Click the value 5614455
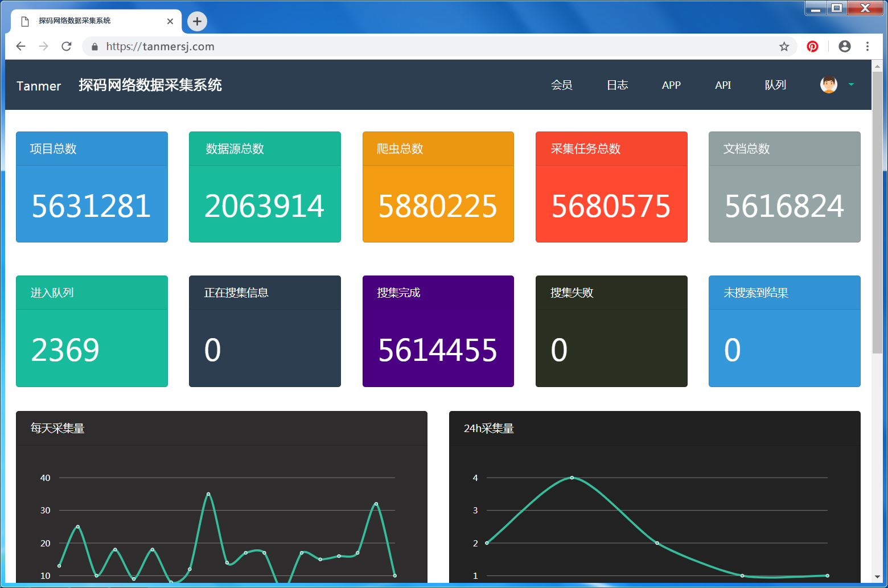The image size is (888, 588). pos(438,350)
